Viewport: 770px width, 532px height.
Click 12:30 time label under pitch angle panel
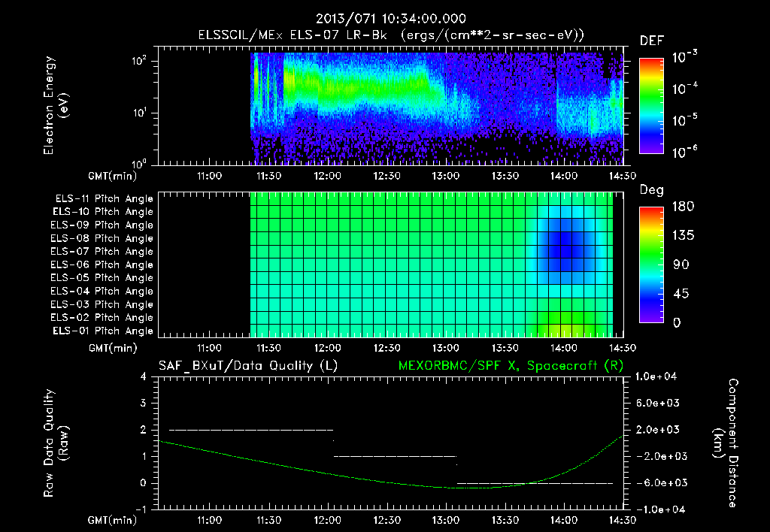coord(387,348)
